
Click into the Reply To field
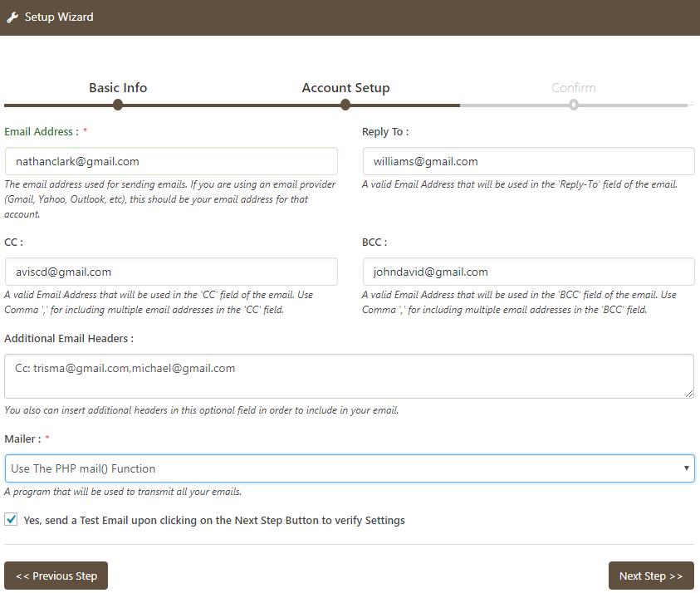point(528,161)
